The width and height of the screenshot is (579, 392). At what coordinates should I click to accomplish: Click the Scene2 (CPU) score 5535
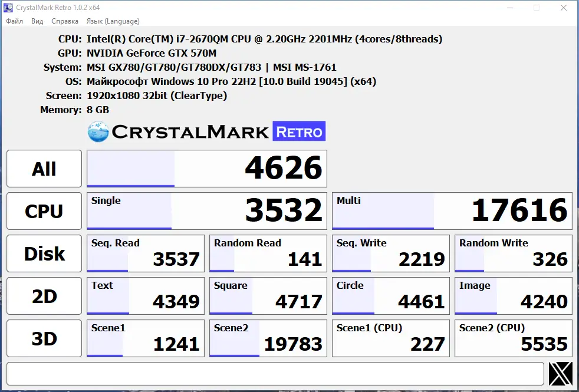[514, 338]
